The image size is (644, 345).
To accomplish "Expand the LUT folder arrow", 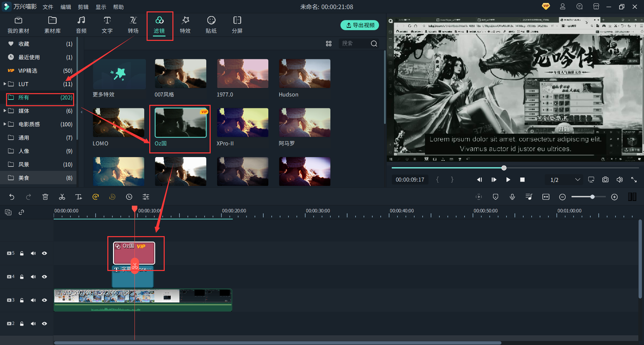I will point(5,84).
